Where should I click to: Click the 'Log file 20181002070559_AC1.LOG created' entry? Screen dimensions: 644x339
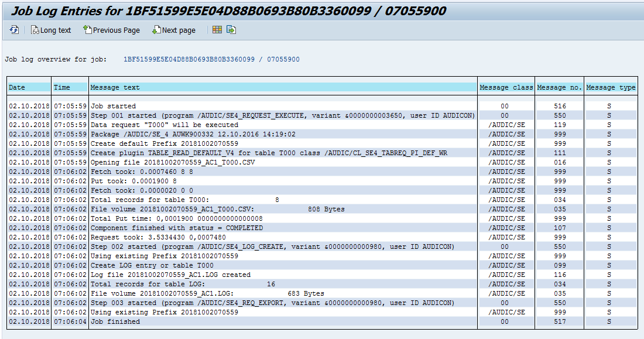click(164, 275)
